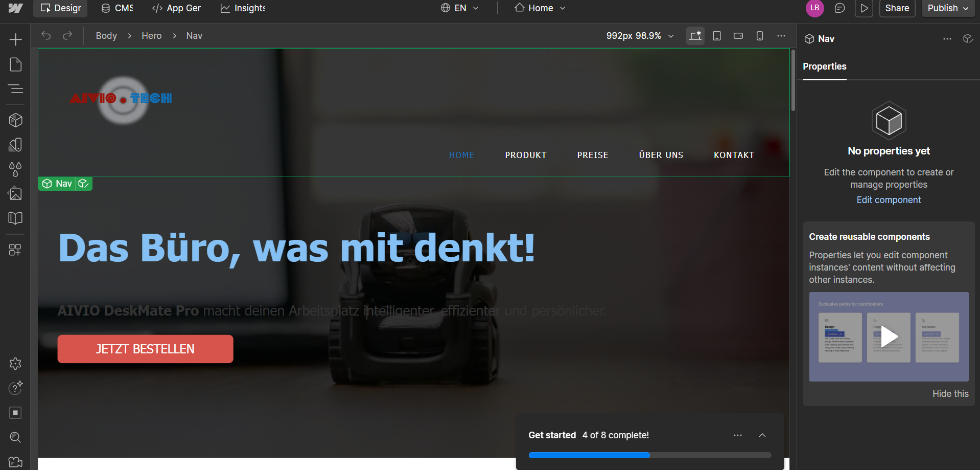Viewport: 980px width, 470px height.
Task: Open the Variables droplets panel
Action: (15, 169)
